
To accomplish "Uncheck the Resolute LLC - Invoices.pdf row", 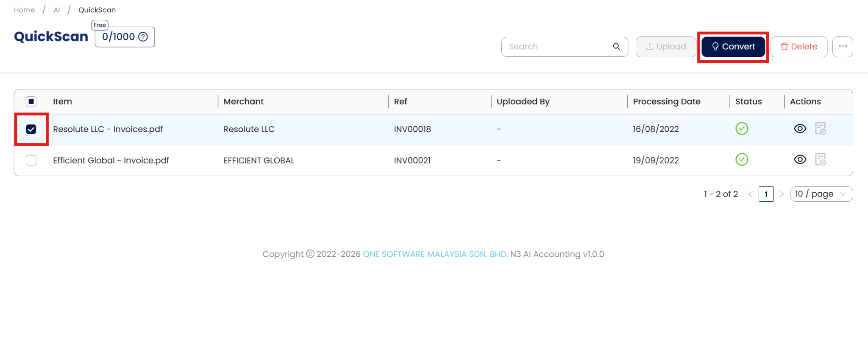I will pyautogui.click(x=31, y=129).
